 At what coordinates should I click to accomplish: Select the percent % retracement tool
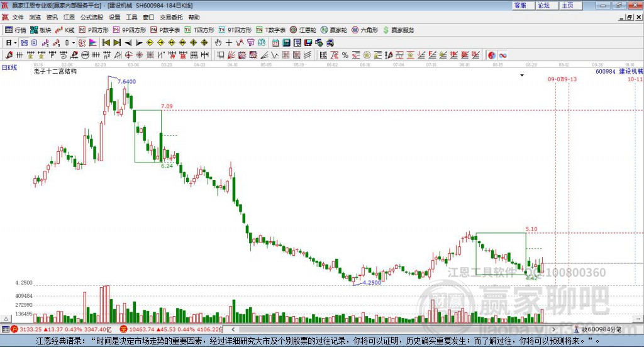coord(345,55)
